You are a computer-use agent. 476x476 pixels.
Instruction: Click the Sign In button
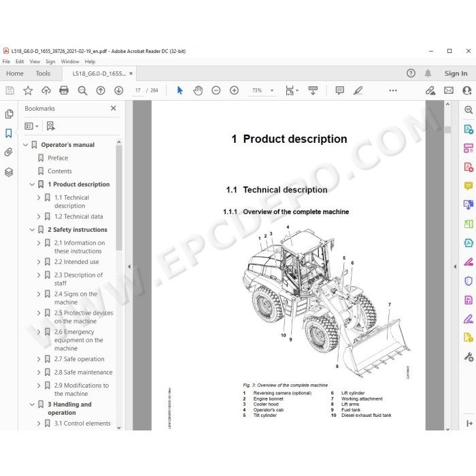pos(456,73)
